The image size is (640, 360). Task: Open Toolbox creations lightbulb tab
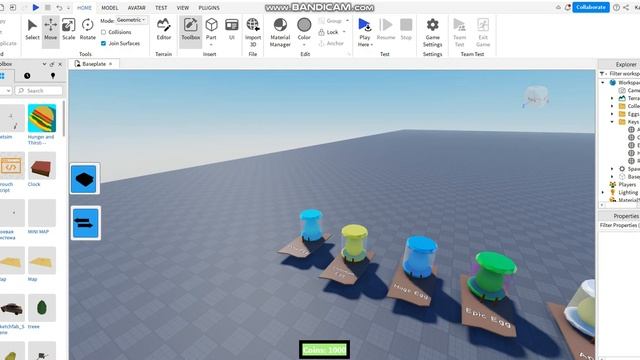[x=53, y=76]
